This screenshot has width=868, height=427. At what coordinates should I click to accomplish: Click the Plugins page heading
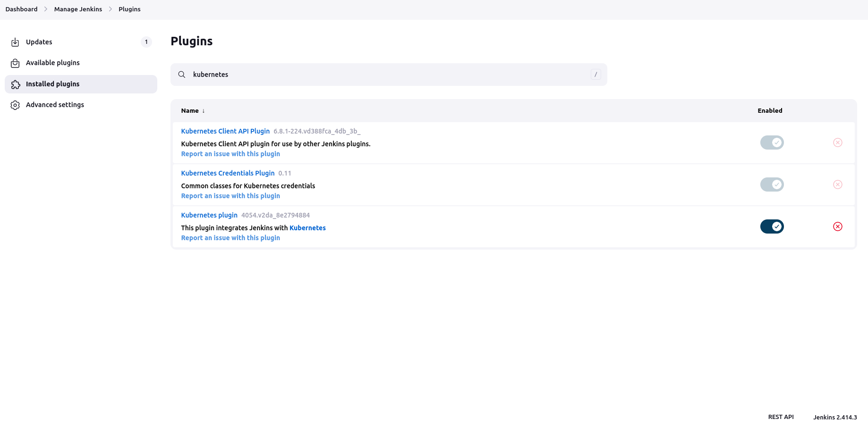pyautogui.click(x=192, y=41)
